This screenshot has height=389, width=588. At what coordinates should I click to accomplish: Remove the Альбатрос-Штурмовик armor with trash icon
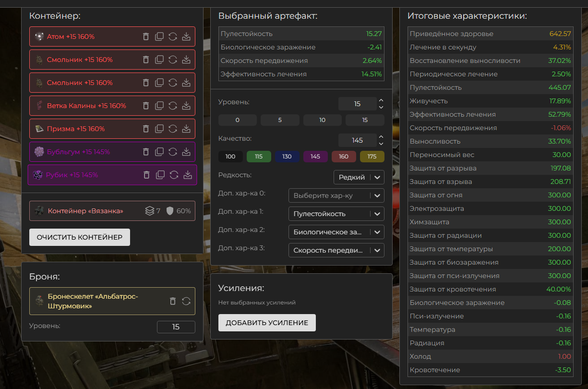coord(173,301)
